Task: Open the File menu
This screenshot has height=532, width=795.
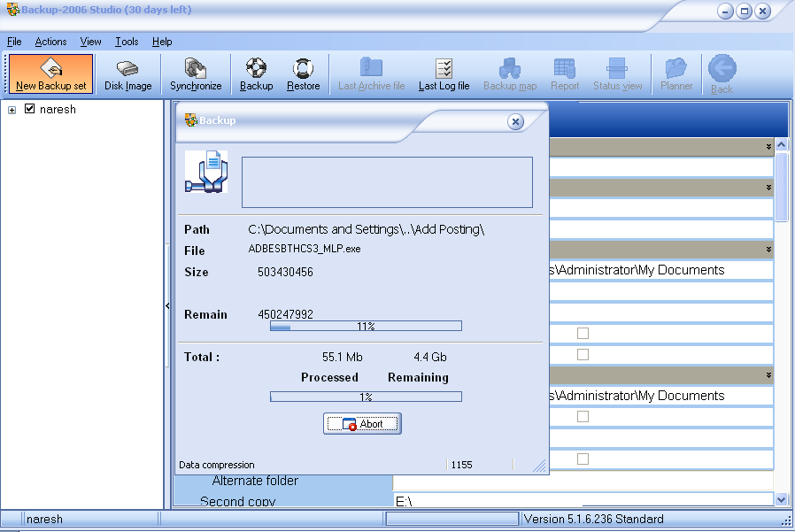Action: [x=14, y=42]
